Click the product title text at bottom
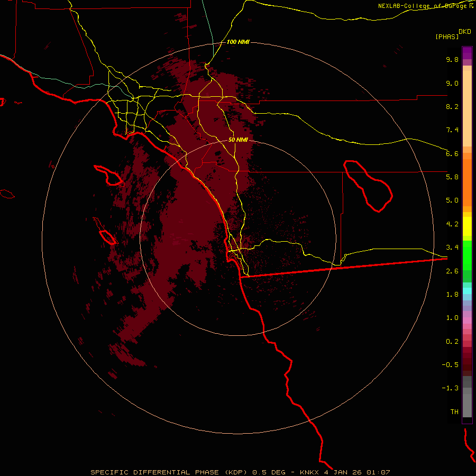The height and width of the screenshot is (476, 476). (240, 472)
